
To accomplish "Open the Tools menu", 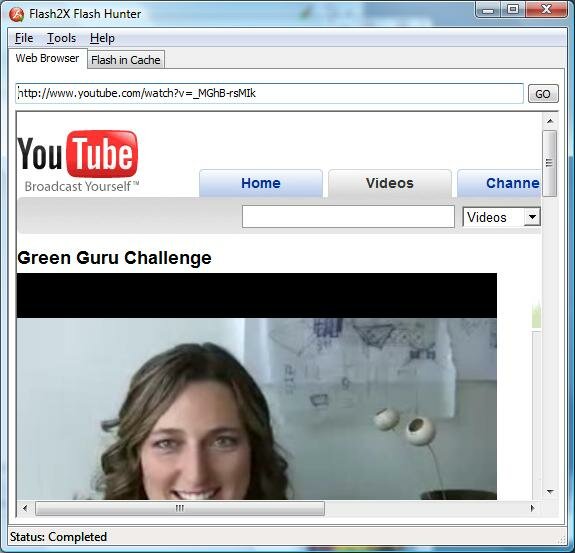I will pyautogui.click(x=62, y=38).
